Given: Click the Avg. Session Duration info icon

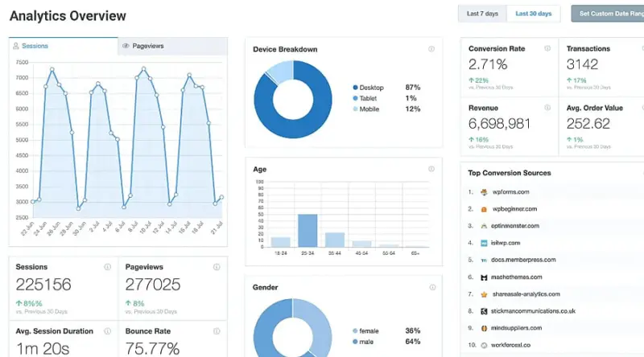Looking at the screenshot, I should tap(108, 331).
